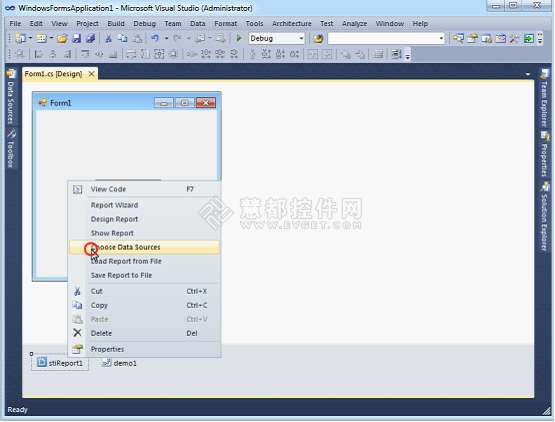The image size is (555, 422).
Task: Open the layout toolbar options dropdown
Action: [x=407, y=55]
